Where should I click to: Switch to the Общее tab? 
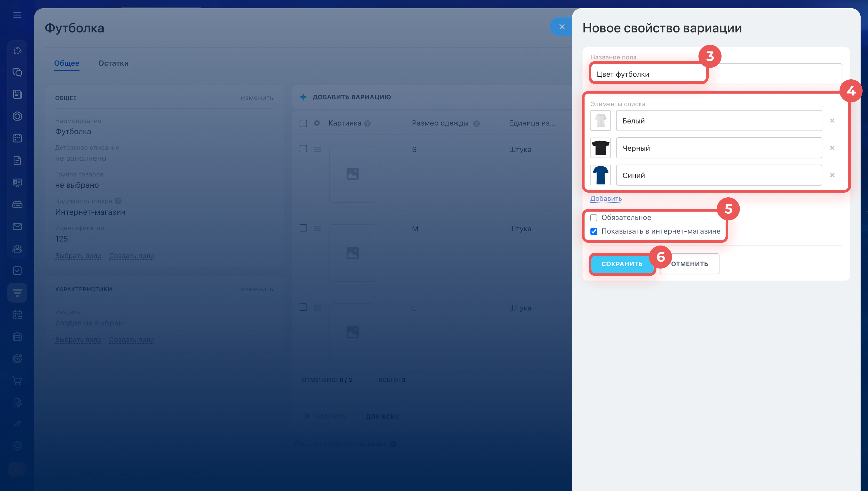point(67,63)
